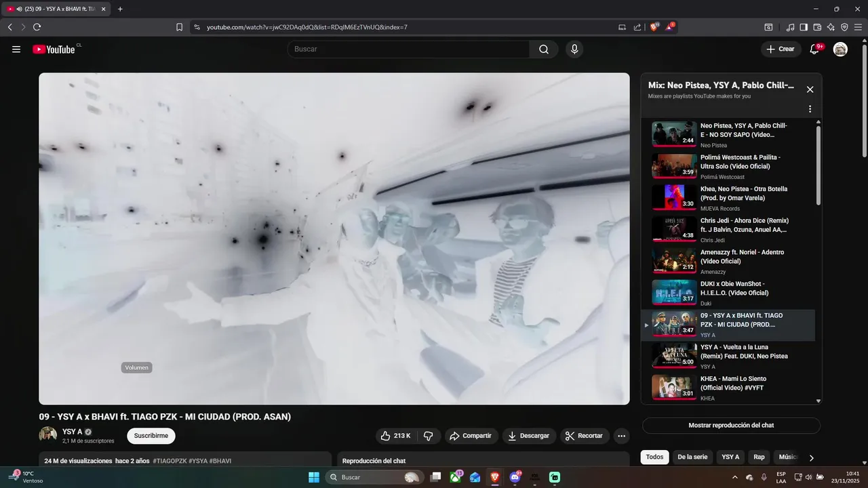868x488 pixels.
Task: Click the Compartir share button
Action: [x=471, y=436]
